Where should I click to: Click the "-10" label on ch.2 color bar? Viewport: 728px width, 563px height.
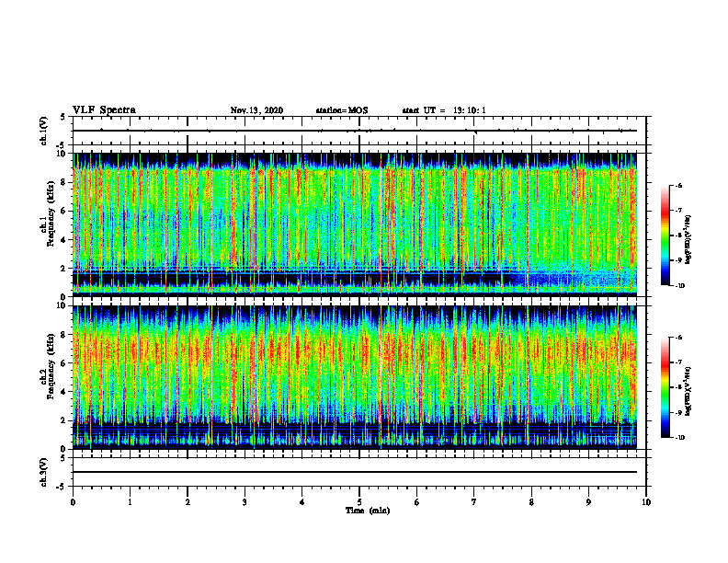click(x=679, y=438)
